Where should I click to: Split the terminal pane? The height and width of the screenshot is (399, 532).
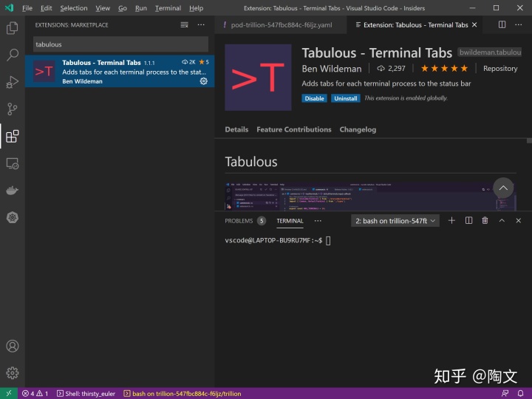(x=468, y=221)
